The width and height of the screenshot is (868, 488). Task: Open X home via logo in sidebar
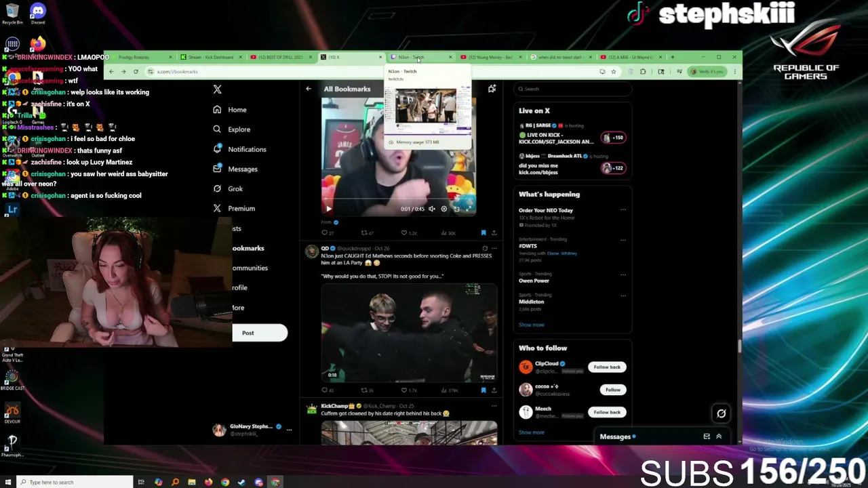(217, 89)
